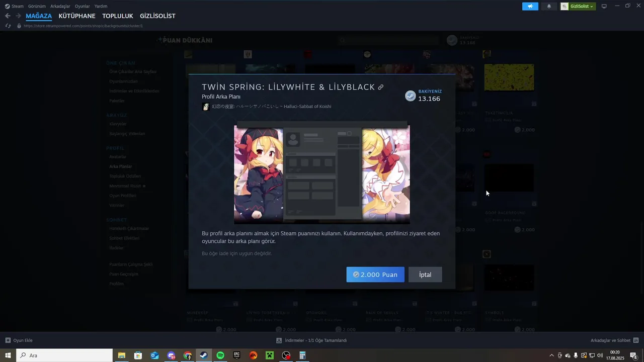Open the notification bell
Image resolution: width=644 pixels, height=362 pixels.
549,6
